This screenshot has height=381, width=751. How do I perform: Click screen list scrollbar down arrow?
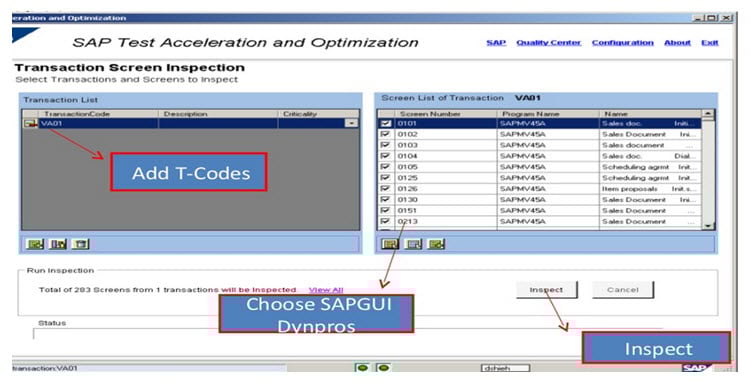707,226
